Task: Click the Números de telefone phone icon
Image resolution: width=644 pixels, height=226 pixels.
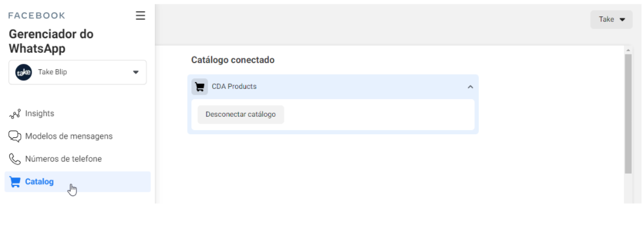Action: (x=15, y=159)
